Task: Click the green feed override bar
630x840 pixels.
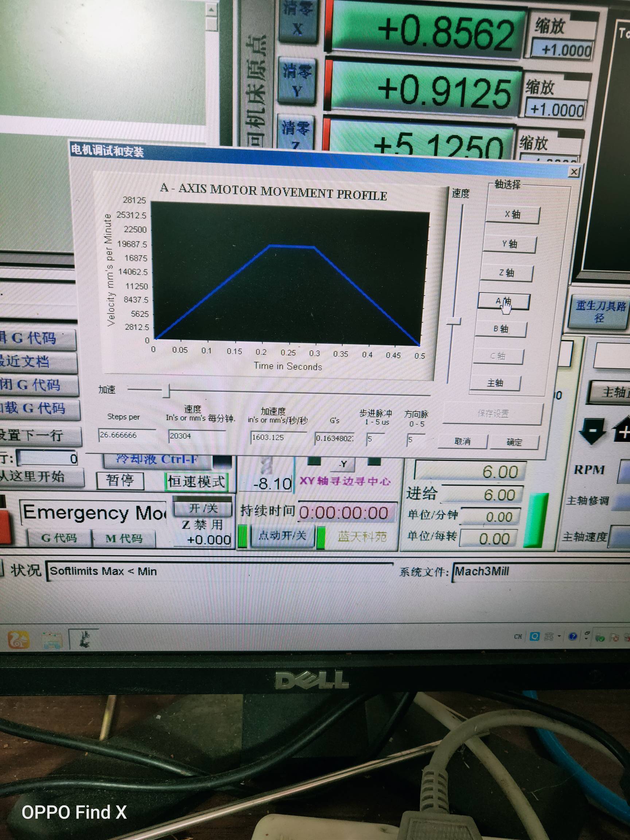Action: coord(536,520)
